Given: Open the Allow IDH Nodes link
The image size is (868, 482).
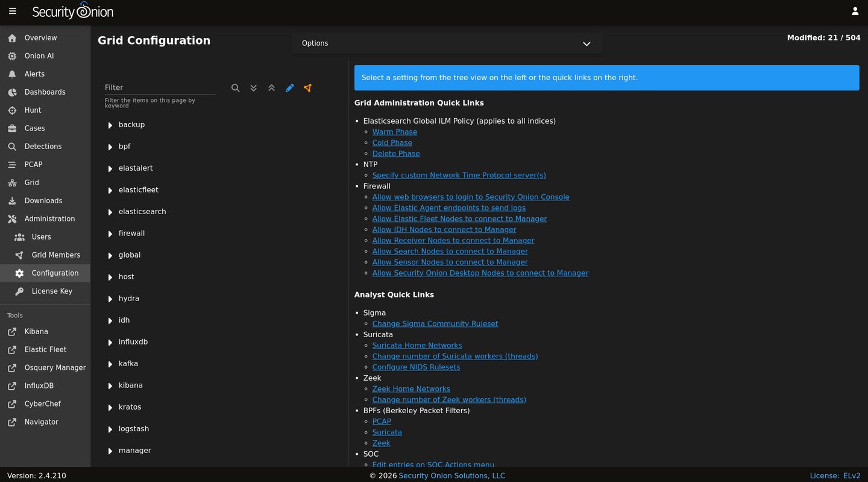Looking at the screenshot, I should click(x=444, y=230).
